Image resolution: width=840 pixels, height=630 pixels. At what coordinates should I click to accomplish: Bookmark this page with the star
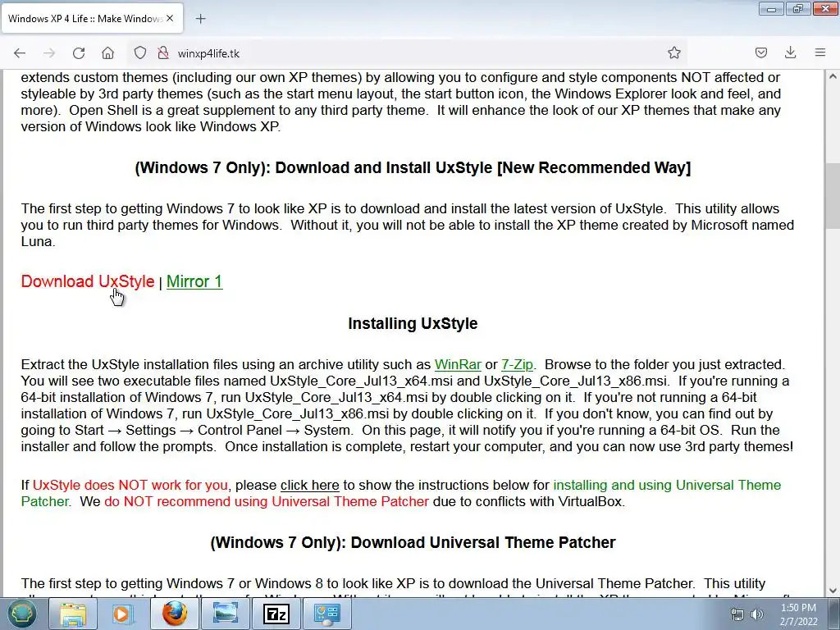point(674,52)
